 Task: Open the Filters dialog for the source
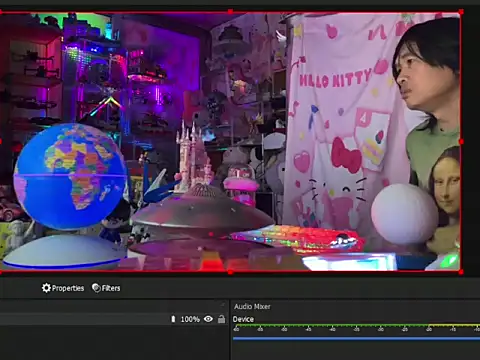tap(106, 288)
